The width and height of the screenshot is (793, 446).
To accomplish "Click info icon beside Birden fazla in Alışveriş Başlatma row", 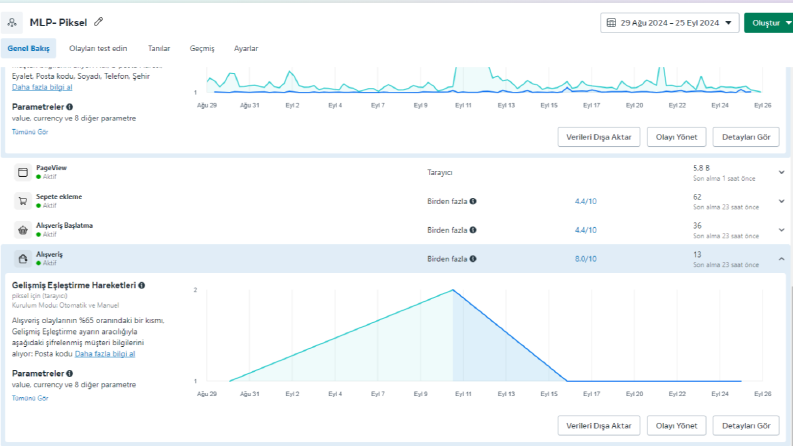I will coord(473,230).
